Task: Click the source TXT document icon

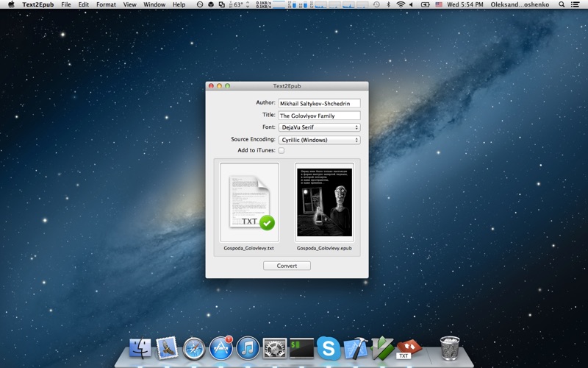Action: pyautogui.click(x=249, y=202)
